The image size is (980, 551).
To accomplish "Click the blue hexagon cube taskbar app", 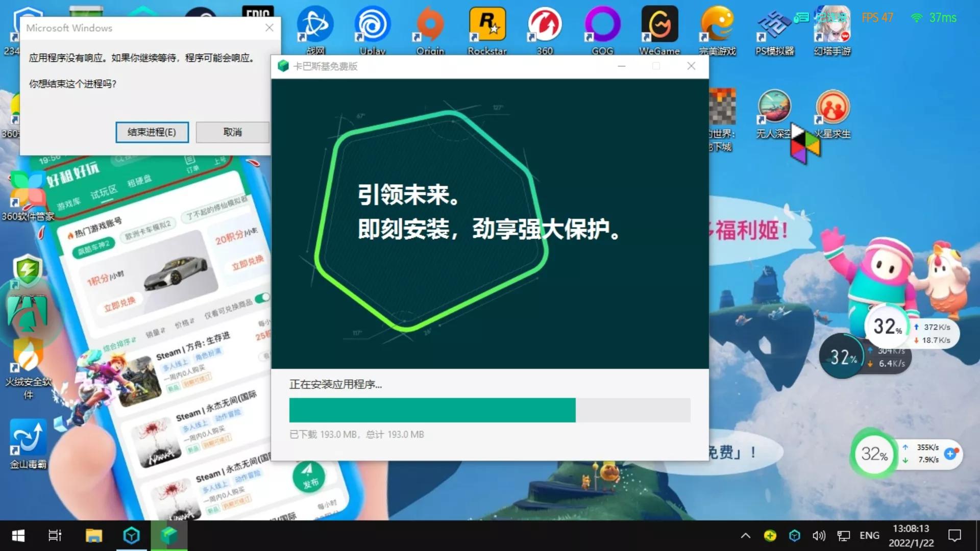I will click(132, 536).
